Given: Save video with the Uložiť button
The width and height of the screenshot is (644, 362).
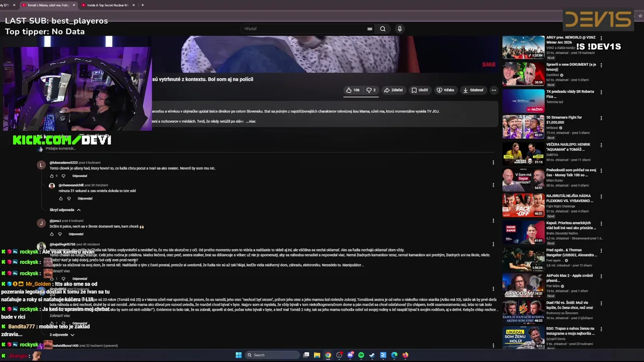Looking at the screenshot, I should [420, 90].
